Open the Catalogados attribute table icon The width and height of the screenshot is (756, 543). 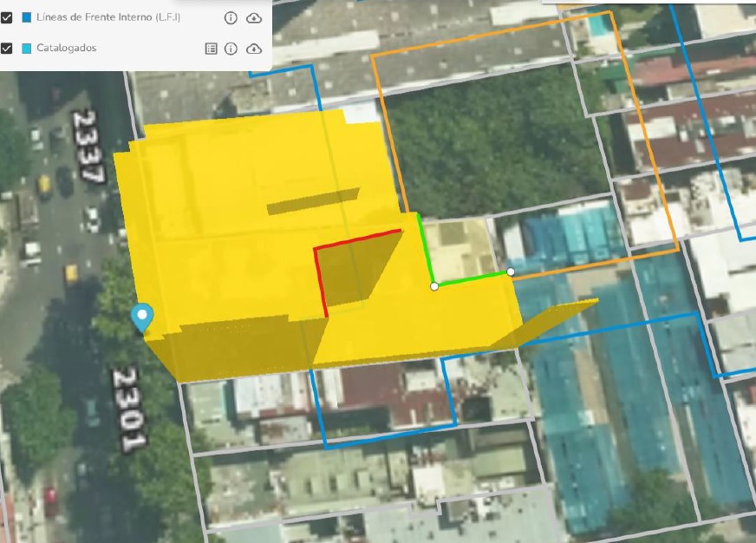coord(212,49)
